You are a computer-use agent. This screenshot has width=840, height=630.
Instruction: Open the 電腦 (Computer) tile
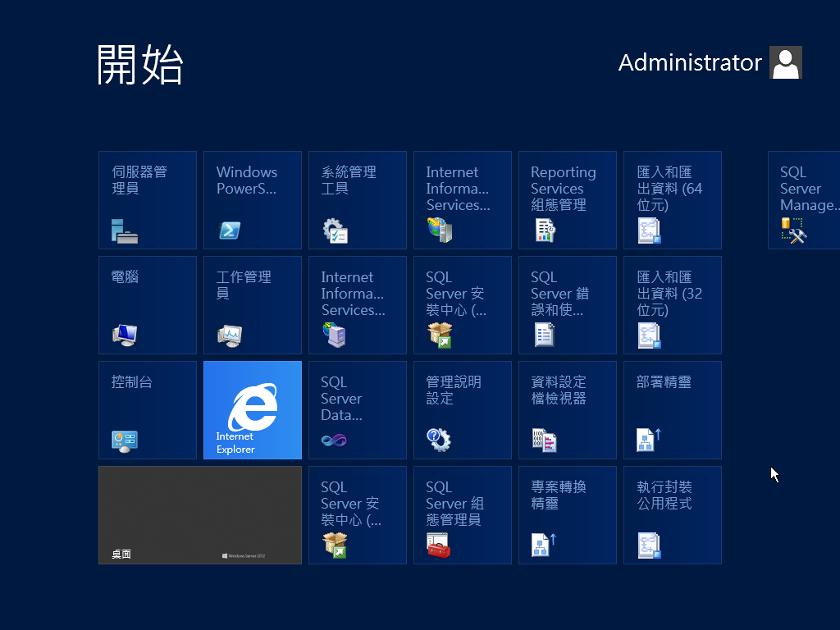pos(148,305)
